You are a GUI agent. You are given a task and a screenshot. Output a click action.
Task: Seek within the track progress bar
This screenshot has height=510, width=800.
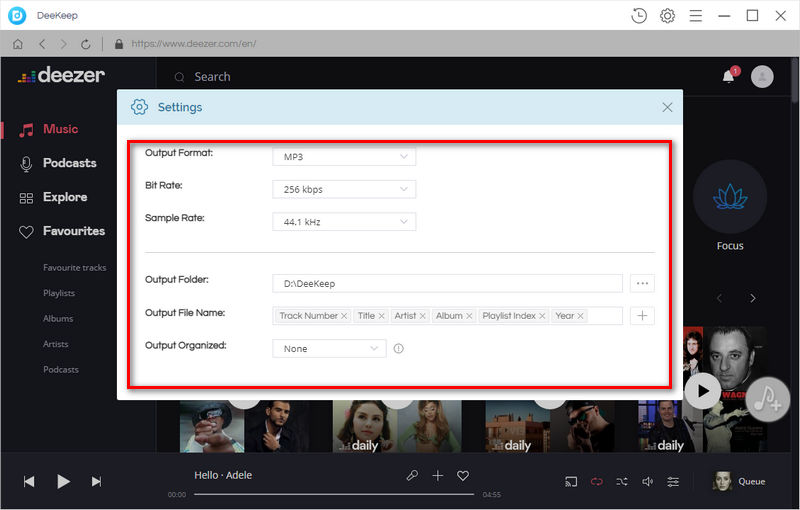[x=334, y=494]
